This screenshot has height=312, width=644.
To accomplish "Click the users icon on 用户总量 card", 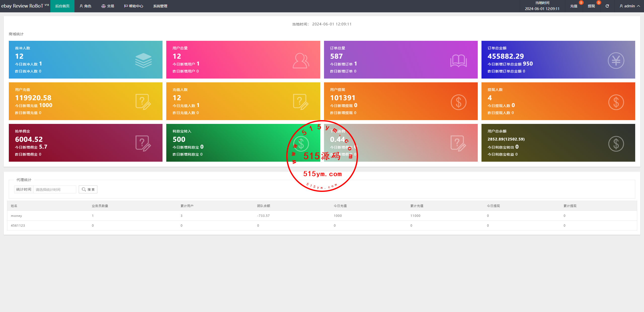I will pyautogui.click(x=301, y=60).
